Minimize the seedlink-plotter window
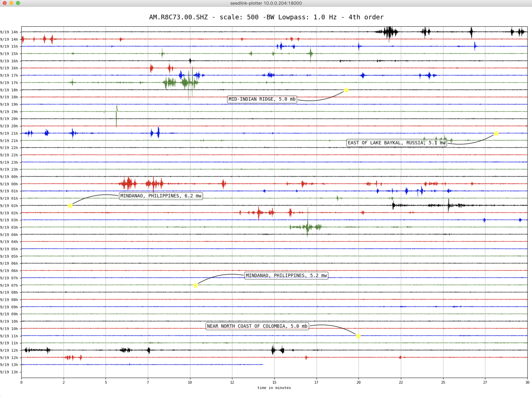 coord(11,3)
